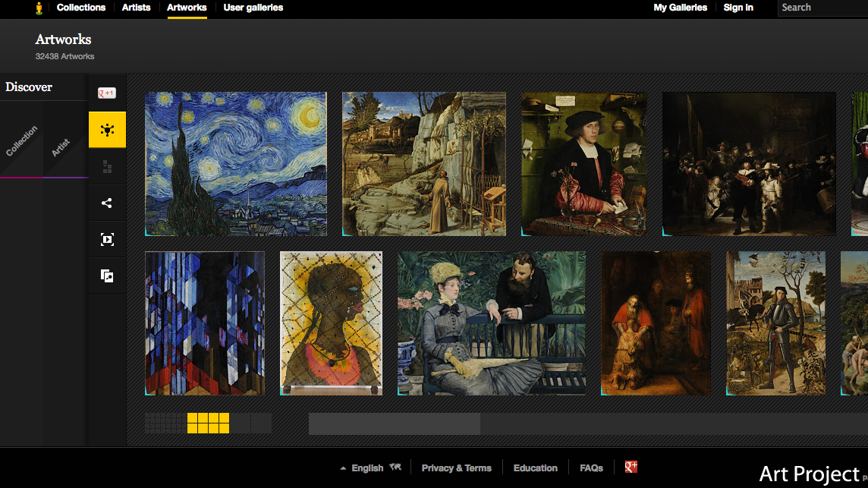Open the Privacy & Terms link

pos(456,468)
